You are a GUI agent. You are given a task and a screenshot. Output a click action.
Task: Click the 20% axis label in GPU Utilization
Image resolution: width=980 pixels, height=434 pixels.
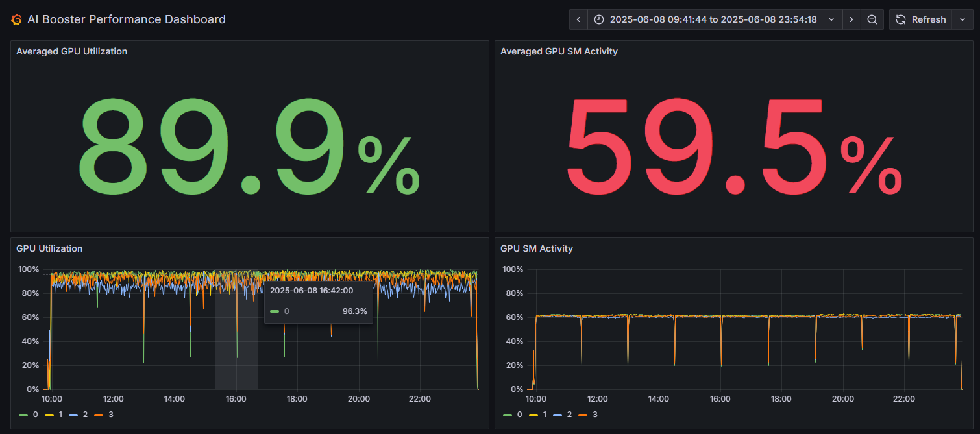pyautogui.click(x=31, y=365)
